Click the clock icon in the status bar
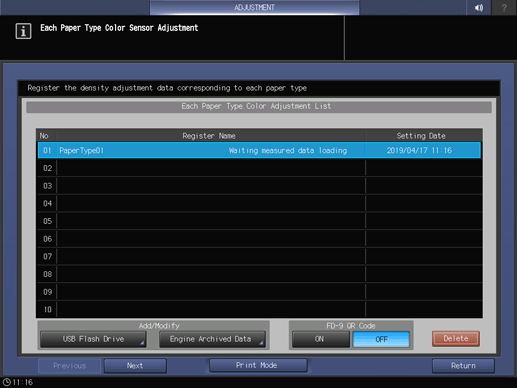 [x=7, y=382]
